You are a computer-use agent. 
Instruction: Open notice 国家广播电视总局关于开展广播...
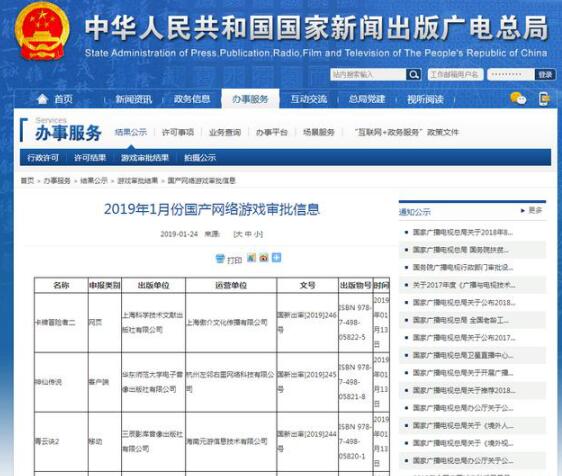pyautogui.click(x=463, y=373)
